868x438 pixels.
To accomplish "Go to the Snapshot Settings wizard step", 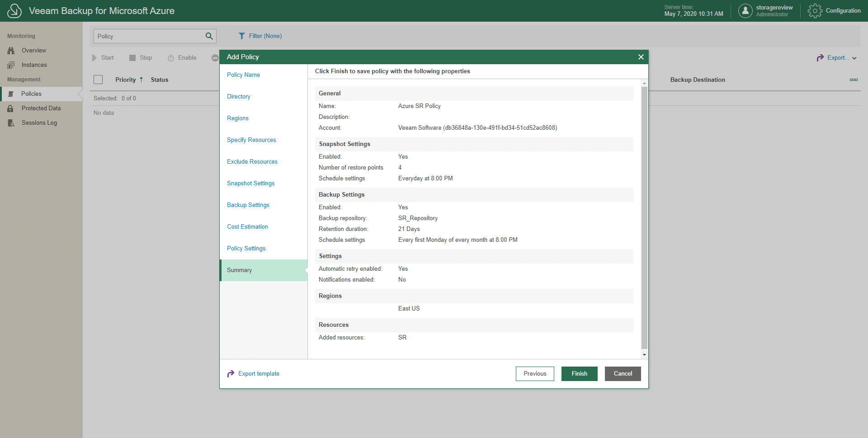I will tap(251, 184).
